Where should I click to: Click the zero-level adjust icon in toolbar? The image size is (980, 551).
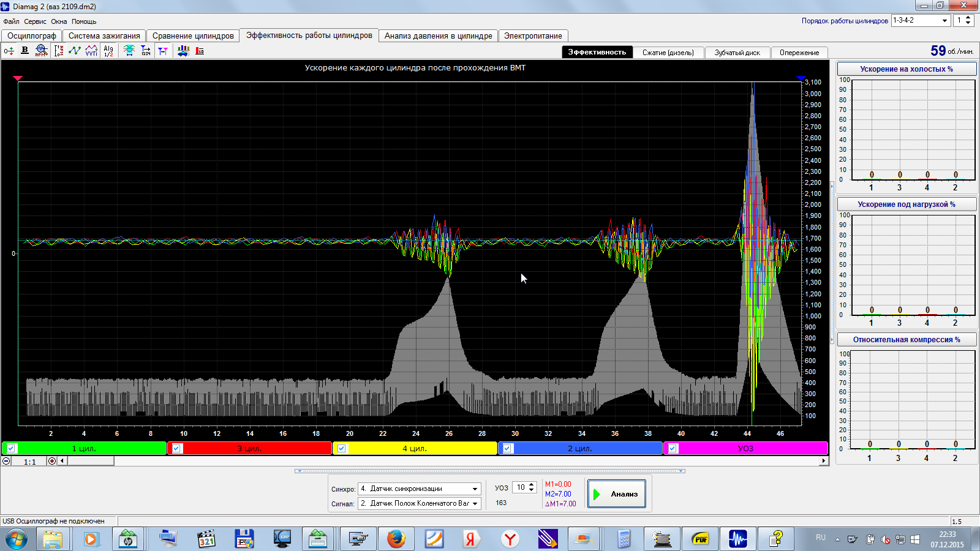(9, 51)
